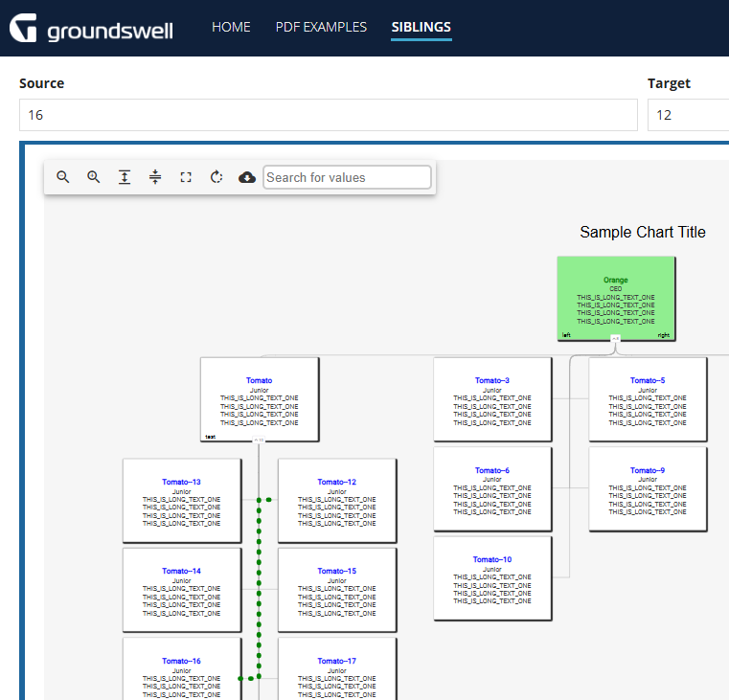Collapse children under the Orange CEO node
The width and height of the screenshot is (729, 700).
point(615,339)
